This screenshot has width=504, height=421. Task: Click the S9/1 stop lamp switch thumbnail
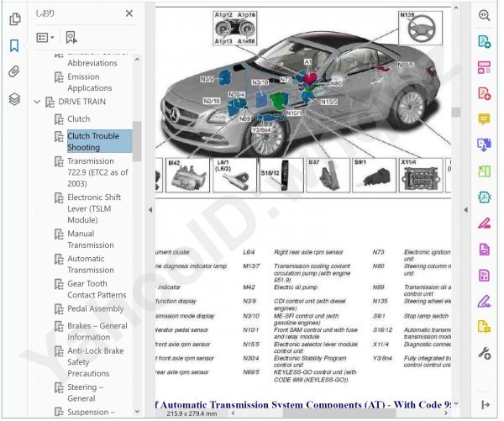click(375, 176)
